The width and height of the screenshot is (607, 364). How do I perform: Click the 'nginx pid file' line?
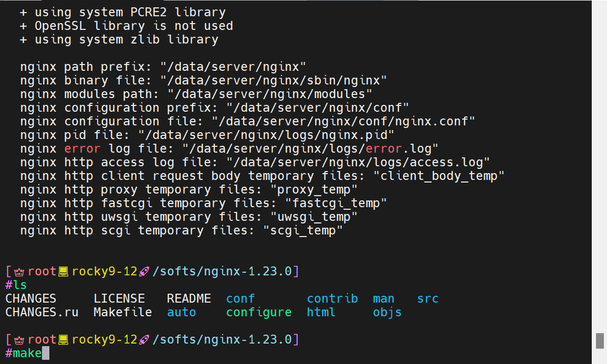(207, 135)
